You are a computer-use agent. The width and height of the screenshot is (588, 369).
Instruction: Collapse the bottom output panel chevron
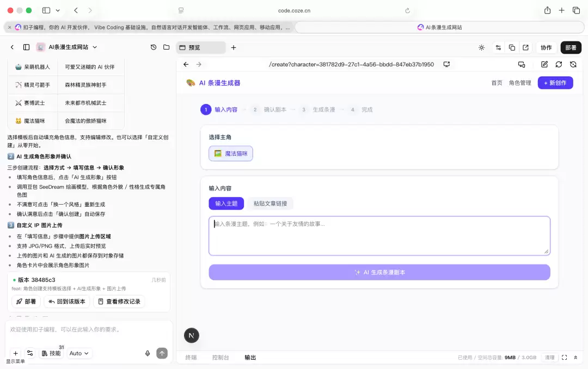[575, 358]
